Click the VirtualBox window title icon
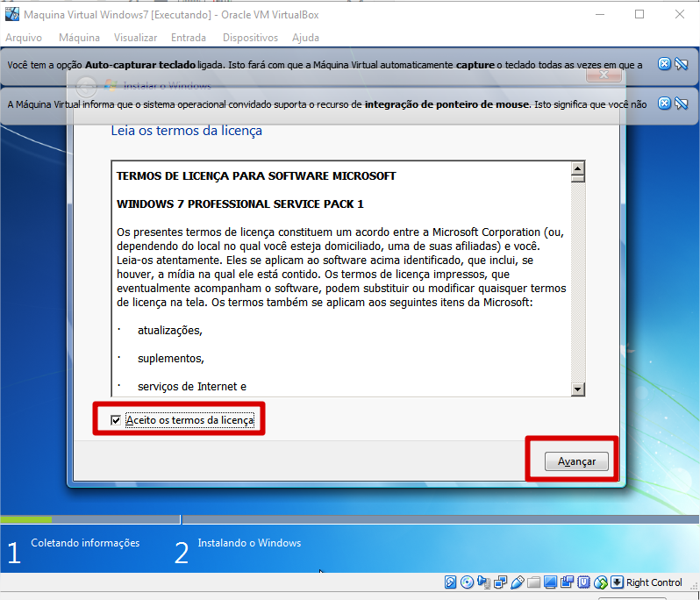 tap(12, 14)
